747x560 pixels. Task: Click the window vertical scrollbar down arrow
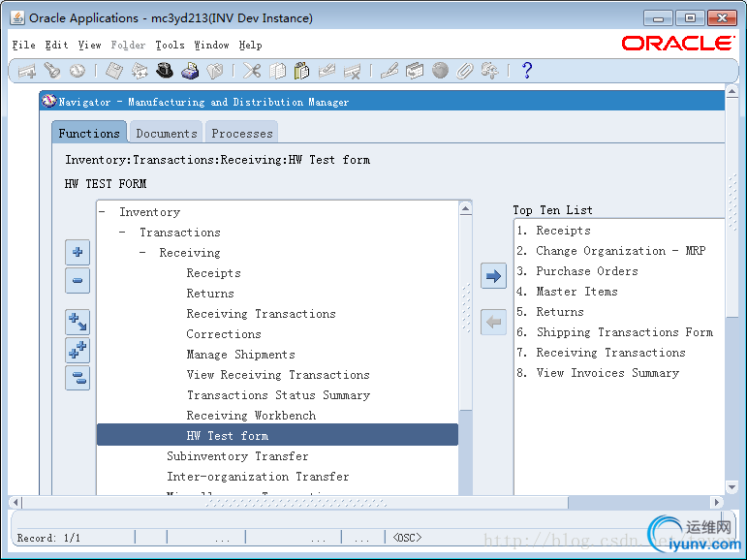point(731,487)
